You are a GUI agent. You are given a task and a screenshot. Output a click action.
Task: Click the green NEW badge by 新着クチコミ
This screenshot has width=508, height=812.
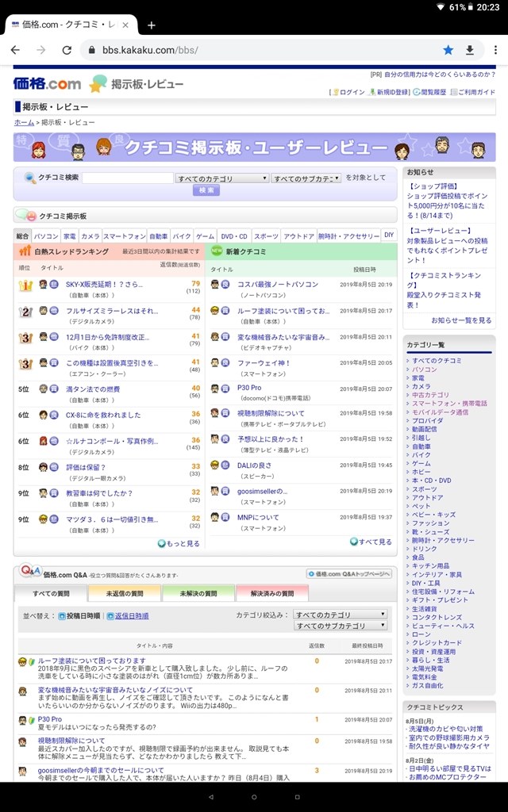217,251
